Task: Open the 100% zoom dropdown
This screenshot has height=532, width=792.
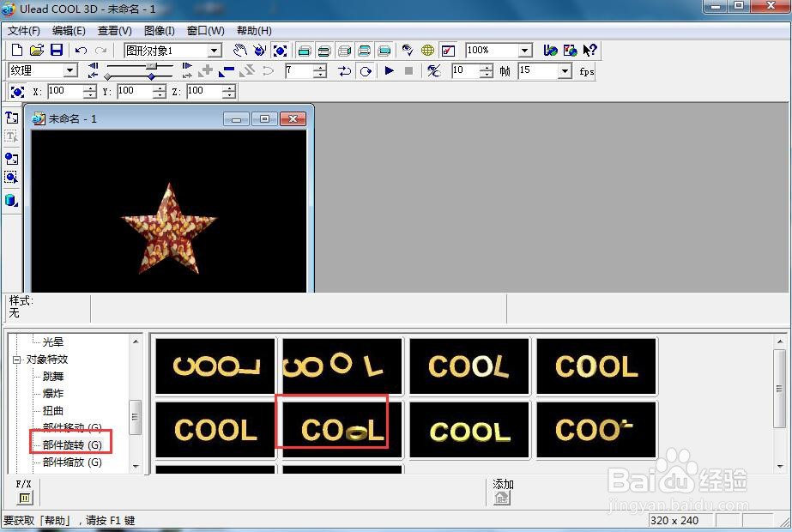Action: [525, 50]
